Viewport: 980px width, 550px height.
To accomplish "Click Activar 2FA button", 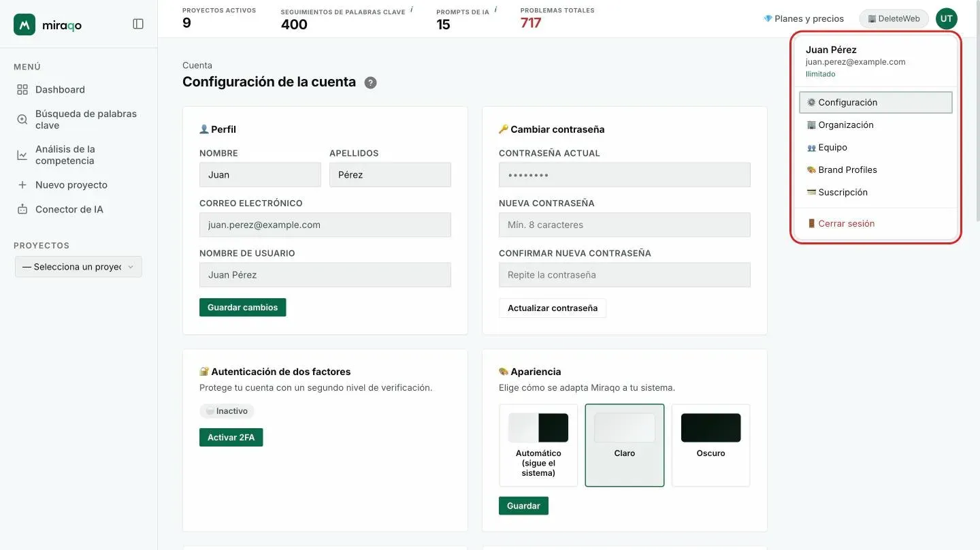I will 231,438.
